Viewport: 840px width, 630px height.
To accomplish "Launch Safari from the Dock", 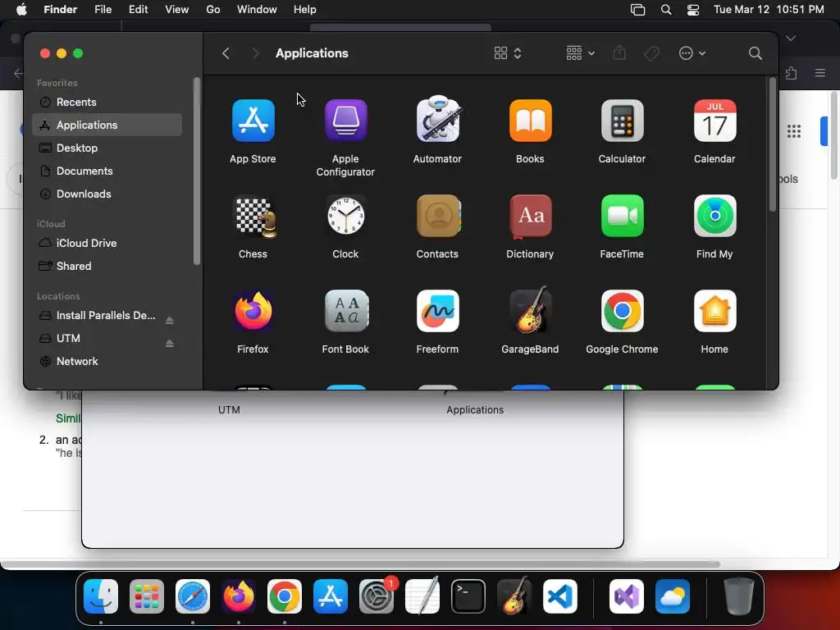I will tap(193, 596).
